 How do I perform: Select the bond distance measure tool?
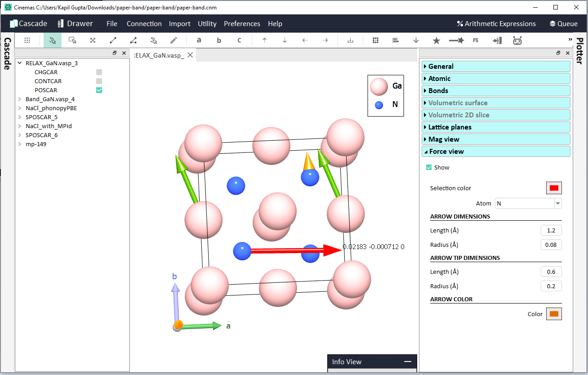[x=113, y=40]
